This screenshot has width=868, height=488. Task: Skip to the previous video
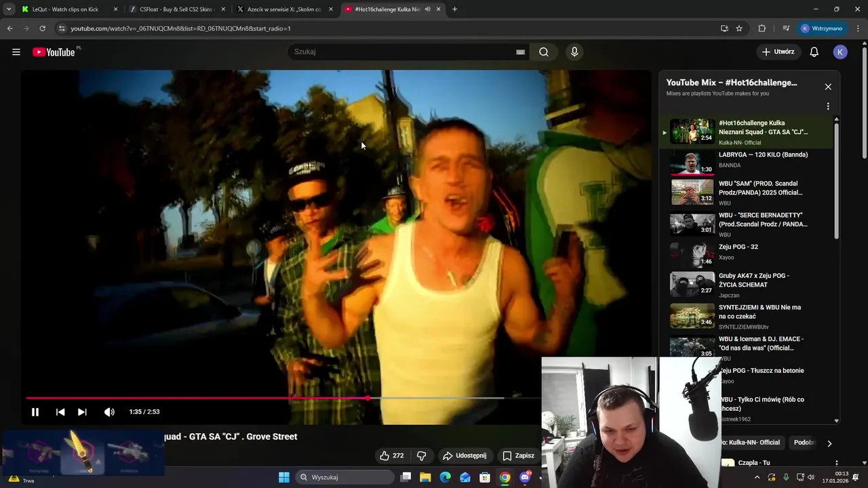pyautogui.click(x=60, y=412)
